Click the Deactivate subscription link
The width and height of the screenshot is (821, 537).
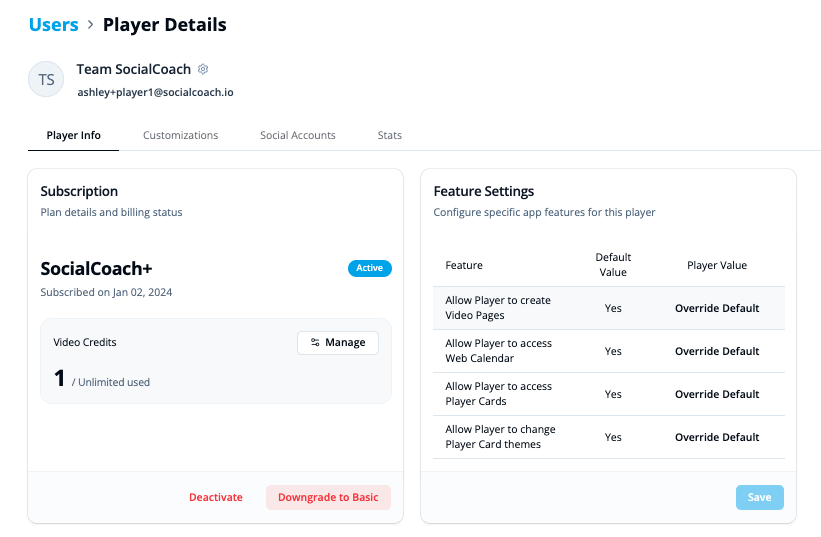[216, 497]
